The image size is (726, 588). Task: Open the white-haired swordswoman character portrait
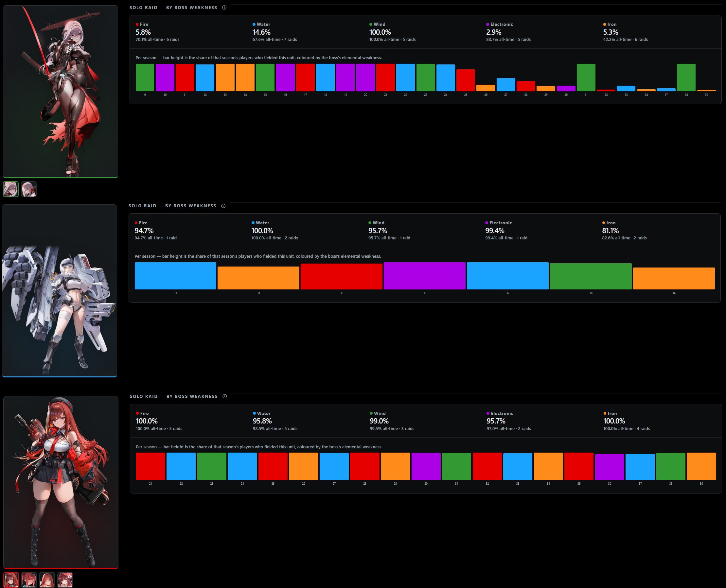pos(61,92)
